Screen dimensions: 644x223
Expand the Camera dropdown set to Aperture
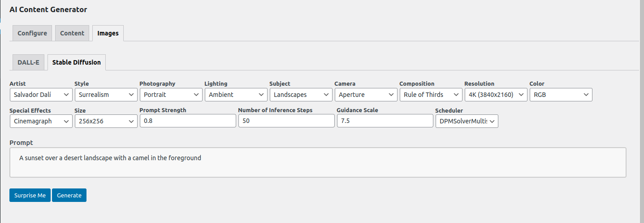tap(366, 95)
